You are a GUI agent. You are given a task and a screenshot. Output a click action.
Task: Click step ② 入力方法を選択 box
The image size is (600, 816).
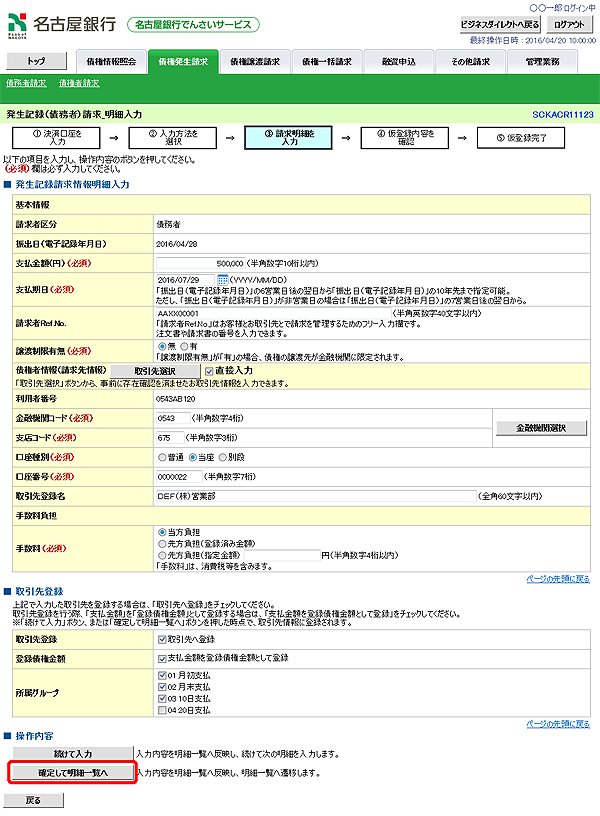(173, 137)
